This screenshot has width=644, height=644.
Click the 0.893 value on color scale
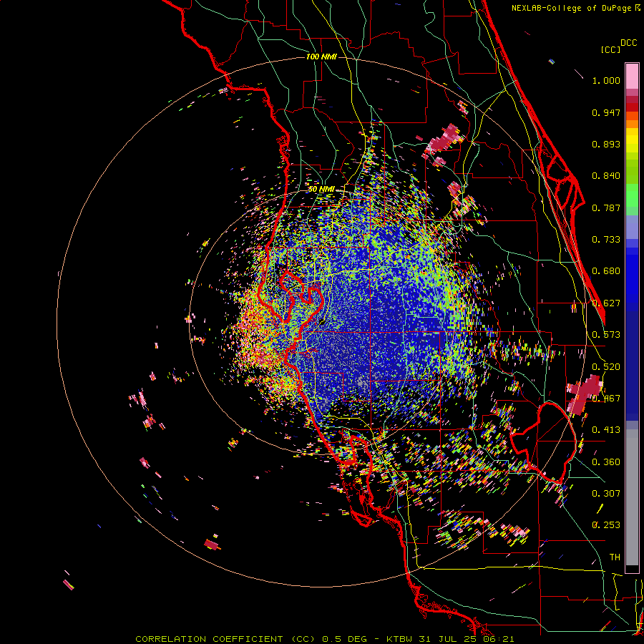coord(606,144)
